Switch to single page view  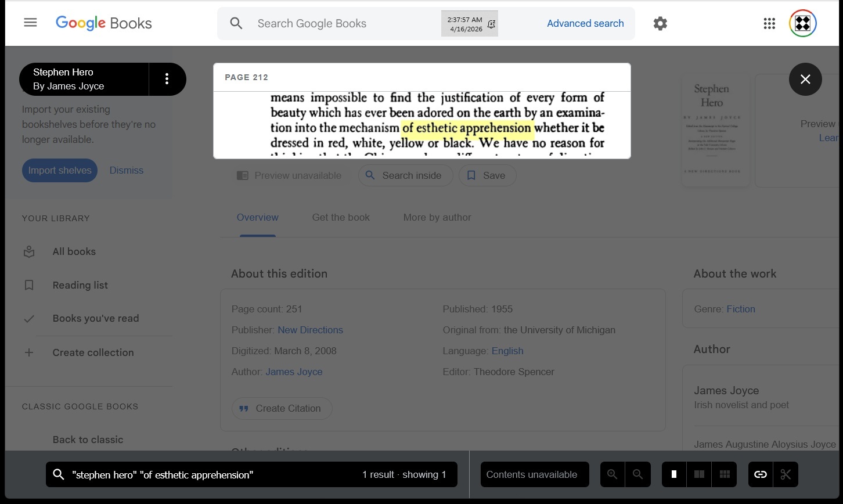click(674, 474)
